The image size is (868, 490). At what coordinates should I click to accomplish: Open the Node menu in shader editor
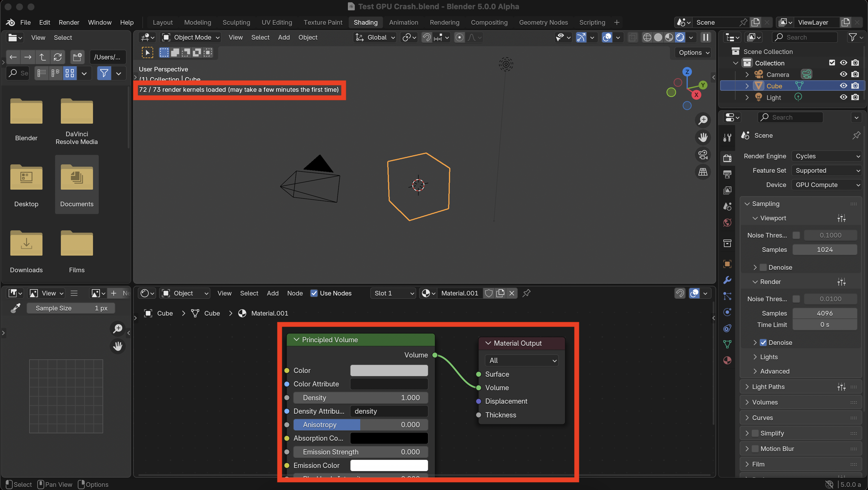pyautogui.click(x=295, y=293)
